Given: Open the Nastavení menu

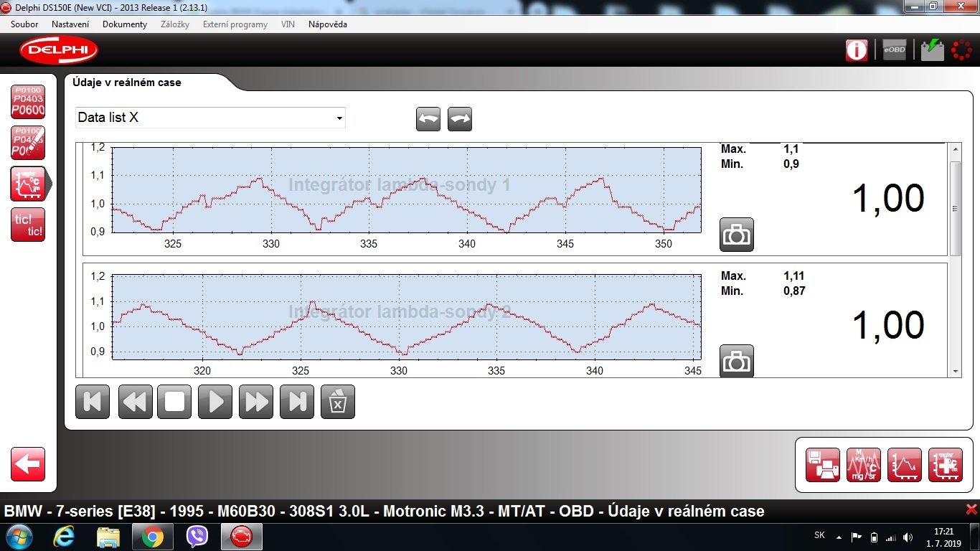Looking at the screenshot, I should point(70,24).
